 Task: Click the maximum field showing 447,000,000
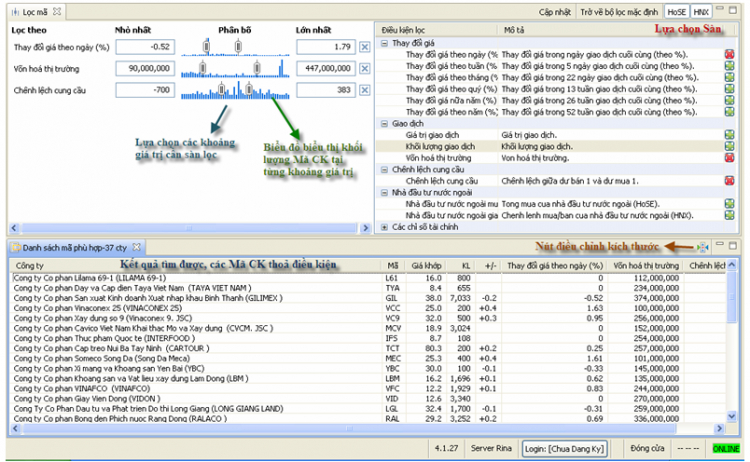tap(326, 68)
